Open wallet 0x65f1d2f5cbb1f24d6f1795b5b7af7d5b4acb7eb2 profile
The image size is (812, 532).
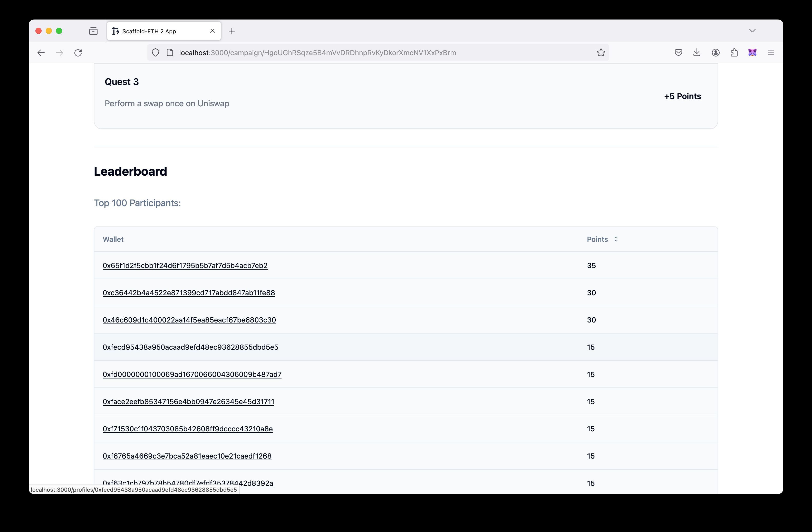click(185, 265)
